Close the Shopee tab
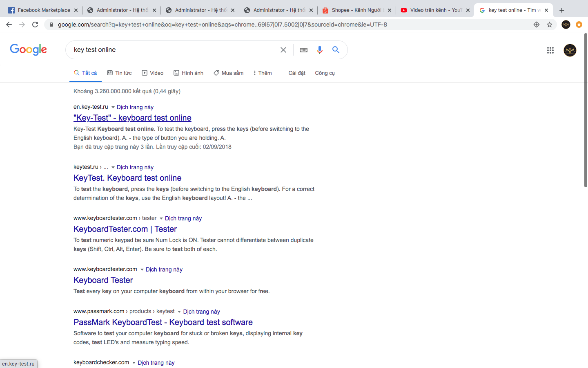This screenshot has width=588, height=368. pos(390,10)
